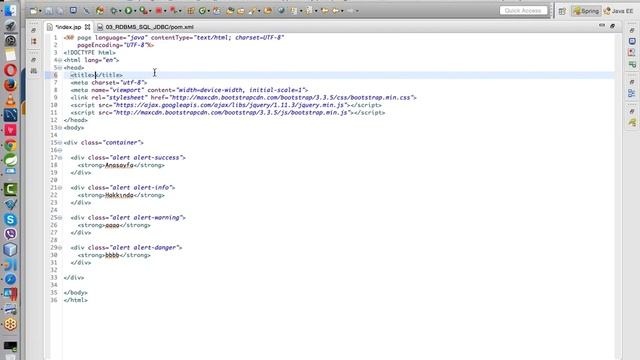Click the 'container' class value on line 15

point(122,143)
